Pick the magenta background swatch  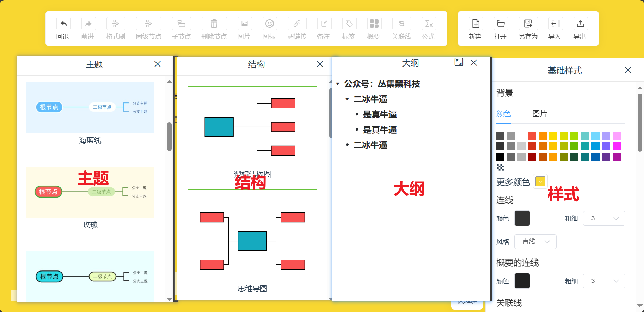pyautogui.click(x=617, y=146)
